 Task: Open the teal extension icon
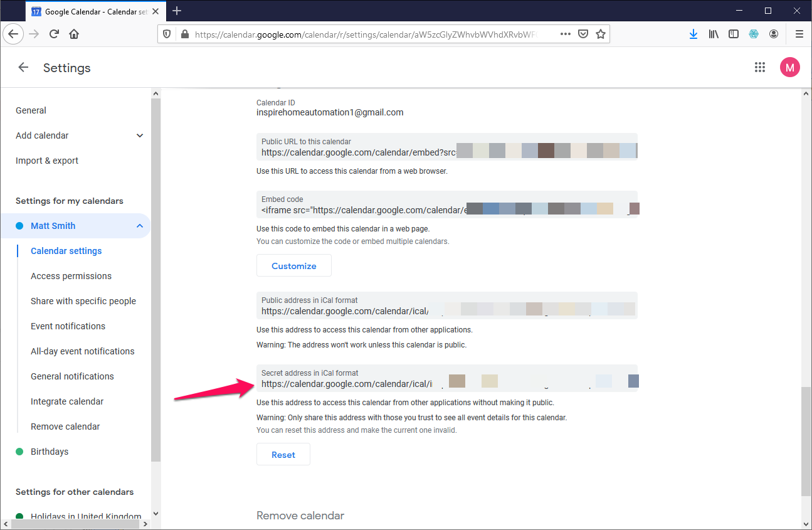click(754, 34)
